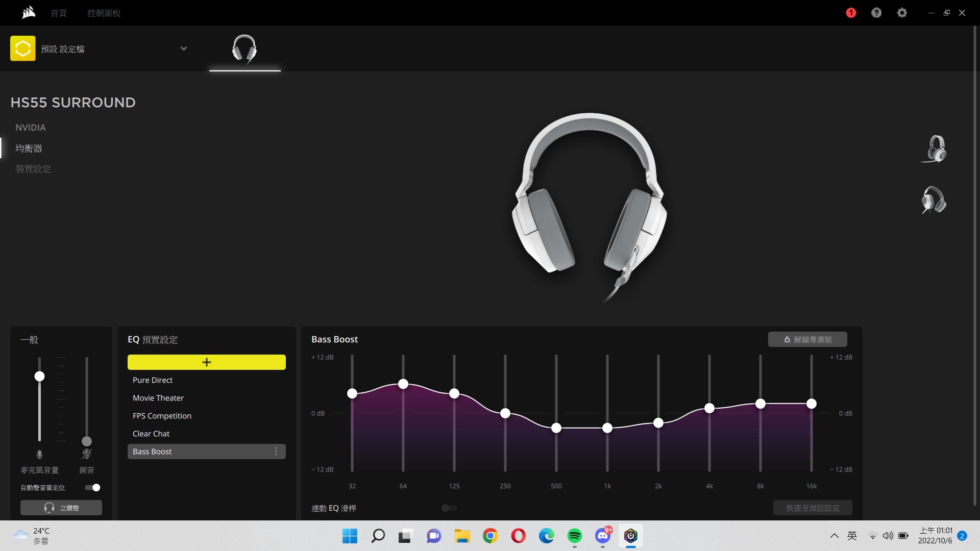Click sidetone slider handle
The width and height of the screenshot is (980, 551).
(x=87, y=441)
